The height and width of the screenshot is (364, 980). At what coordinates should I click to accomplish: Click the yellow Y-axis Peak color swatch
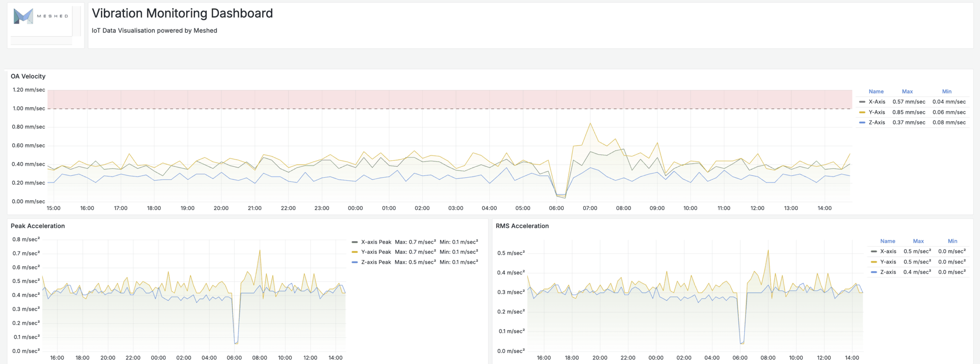pyautogui.click(x=354, y=252)
